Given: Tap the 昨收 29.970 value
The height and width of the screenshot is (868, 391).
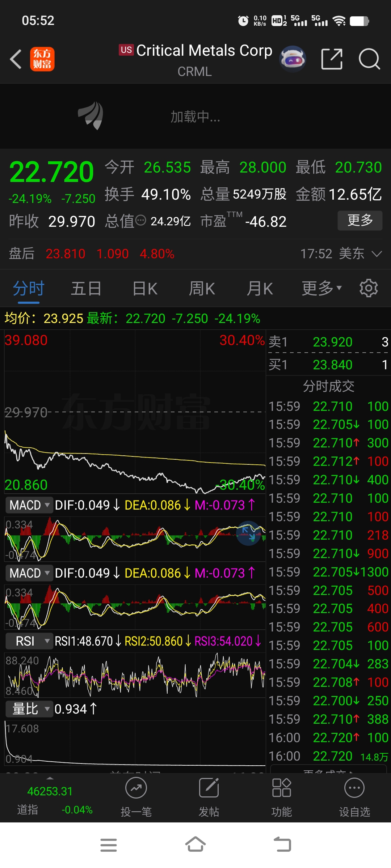Looking at the screenshot, I should (x=72, y=221).
